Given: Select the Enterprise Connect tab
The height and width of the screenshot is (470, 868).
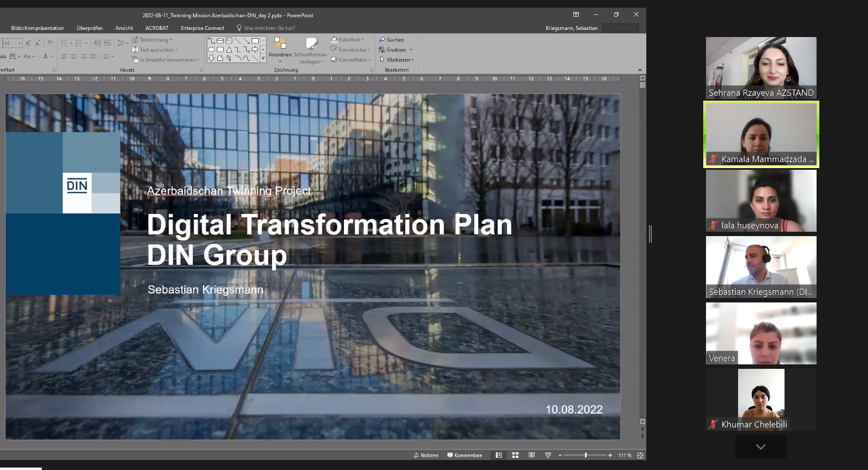Looking at the screenshot, I should click(x=202, y=28).
